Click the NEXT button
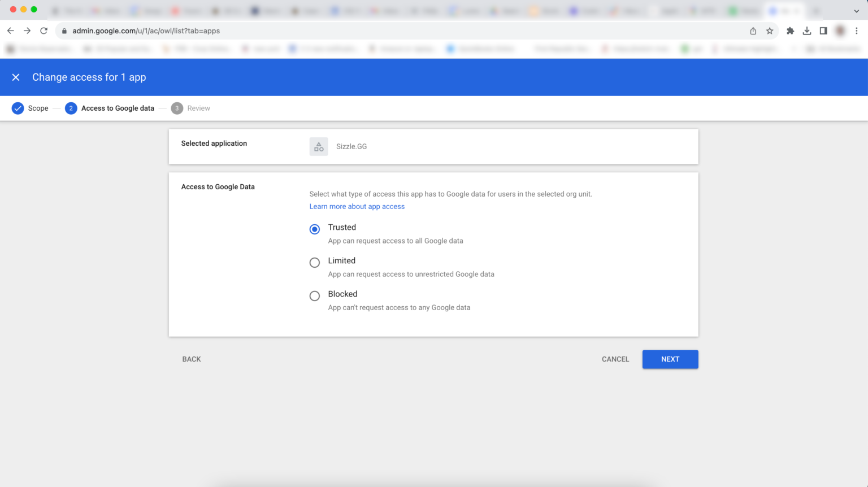The width and height of the screenshot is (868, 487). coord(670,359)
